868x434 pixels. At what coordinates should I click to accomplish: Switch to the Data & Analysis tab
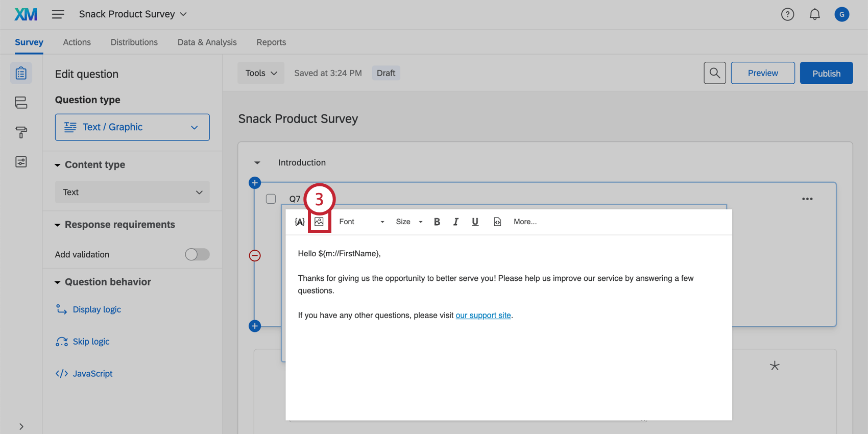tap(207, 42)
